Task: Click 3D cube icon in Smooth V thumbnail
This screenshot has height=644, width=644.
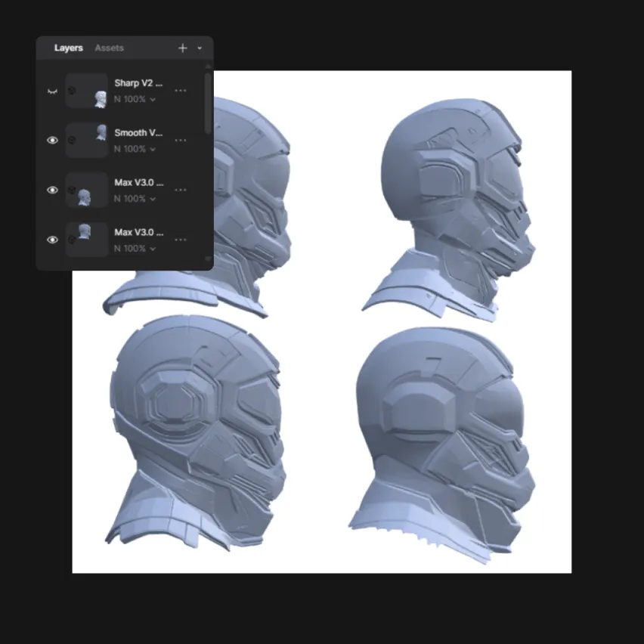Action: 72,140
